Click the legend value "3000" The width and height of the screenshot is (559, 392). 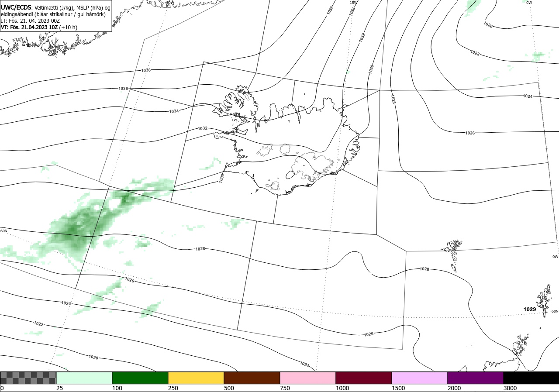click(510, 388)
